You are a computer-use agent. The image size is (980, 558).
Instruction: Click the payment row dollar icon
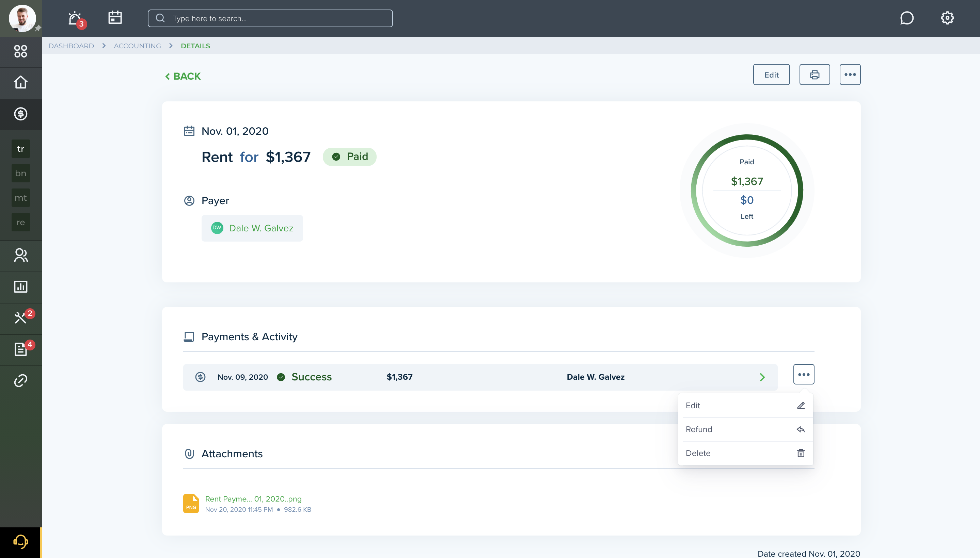point(200,377)
